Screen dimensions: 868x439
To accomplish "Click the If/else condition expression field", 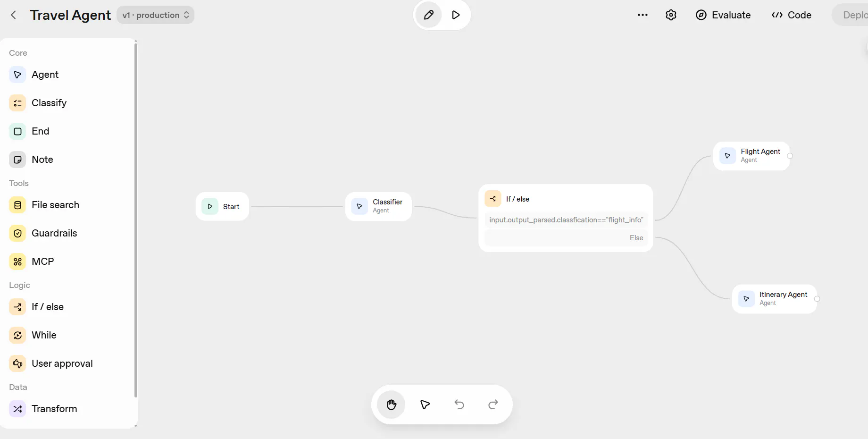I will click(566, 220).
